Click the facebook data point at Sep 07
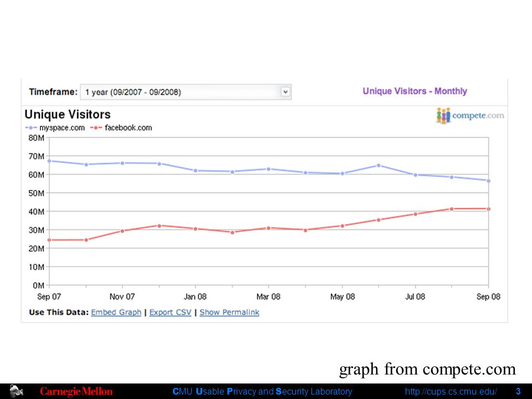This screenshot has width=532, height=399. 49,240
